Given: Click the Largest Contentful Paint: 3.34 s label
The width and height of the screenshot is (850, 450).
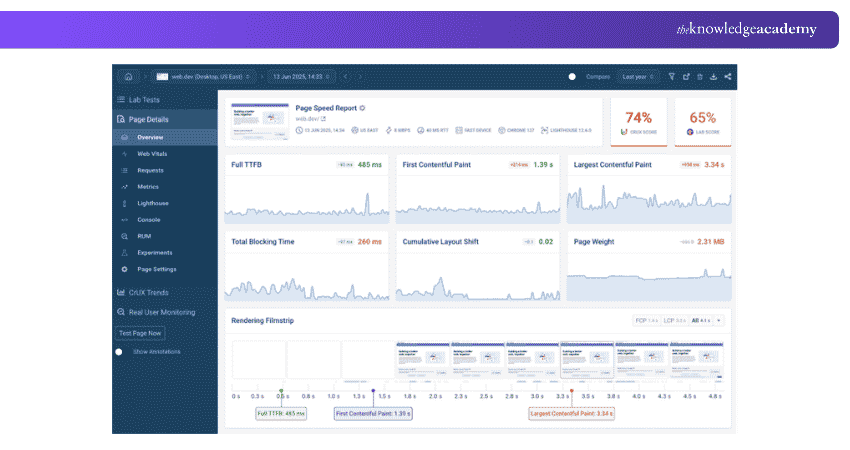Looking at the screenshot, I should 571,414.
